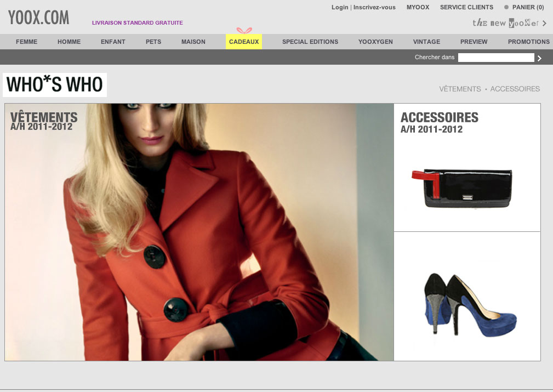Click the WHO*S WHO heading
553x392 pixels.
(55, 84)
